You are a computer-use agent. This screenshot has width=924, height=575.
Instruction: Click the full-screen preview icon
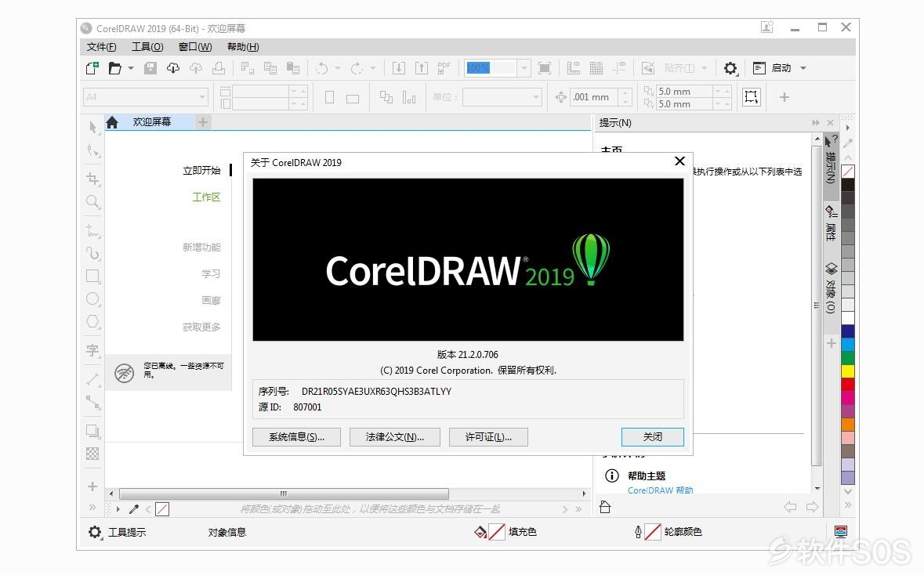[545, 68]
